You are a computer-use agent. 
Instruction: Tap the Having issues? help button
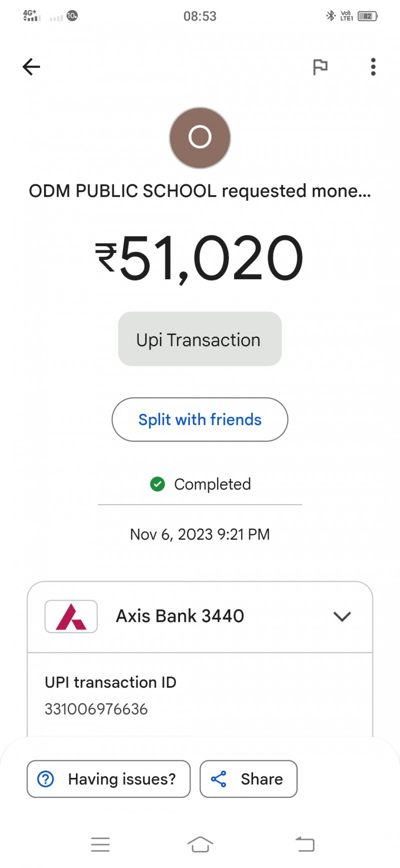coord(108,779)
